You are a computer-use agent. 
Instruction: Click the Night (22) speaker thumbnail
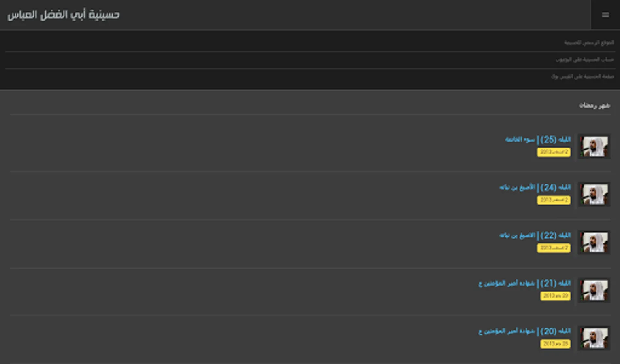(x=594, y=242)
